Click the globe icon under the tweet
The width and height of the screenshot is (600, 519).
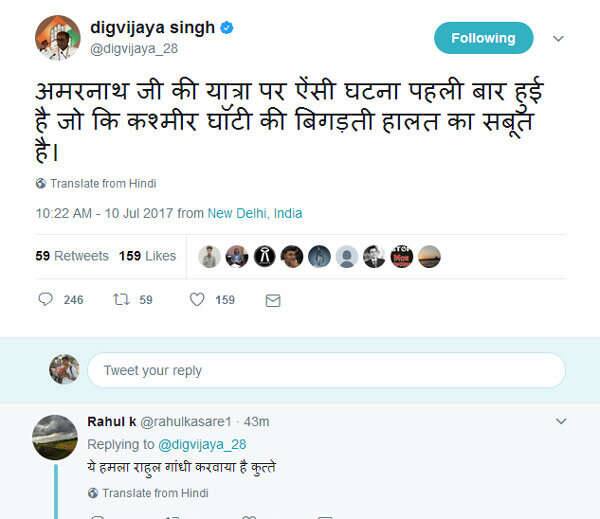tap(41, 184)
